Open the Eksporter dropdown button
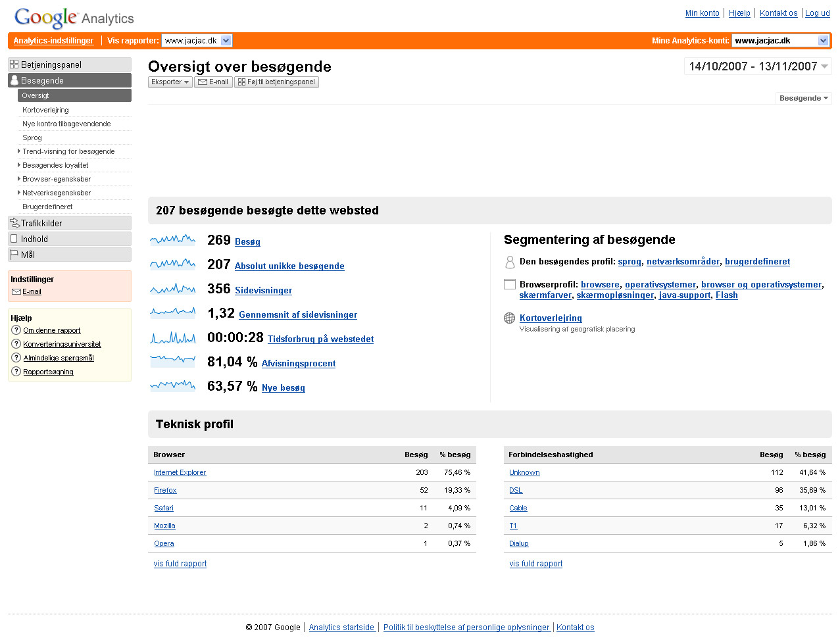 point(170,82)
